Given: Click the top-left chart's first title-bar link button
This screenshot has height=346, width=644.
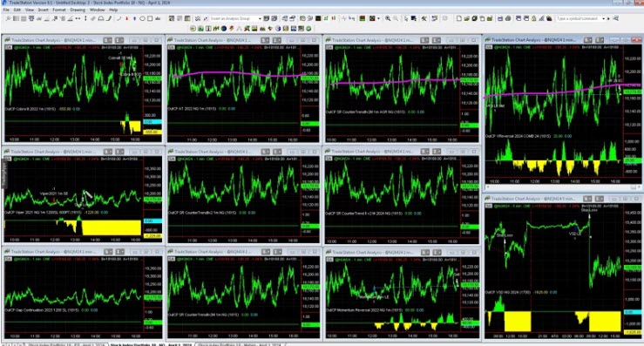Looking at the screenshot, I should pos(107,40).
